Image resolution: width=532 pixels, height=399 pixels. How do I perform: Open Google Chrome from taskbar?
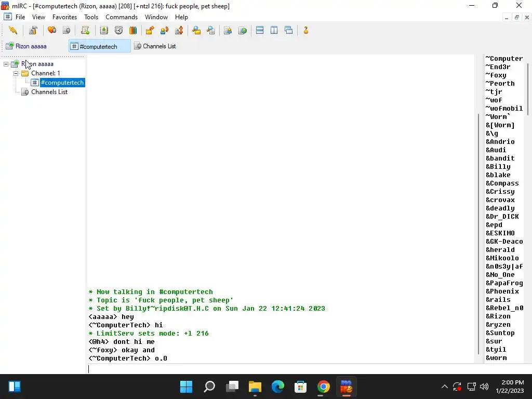point(323,387)
